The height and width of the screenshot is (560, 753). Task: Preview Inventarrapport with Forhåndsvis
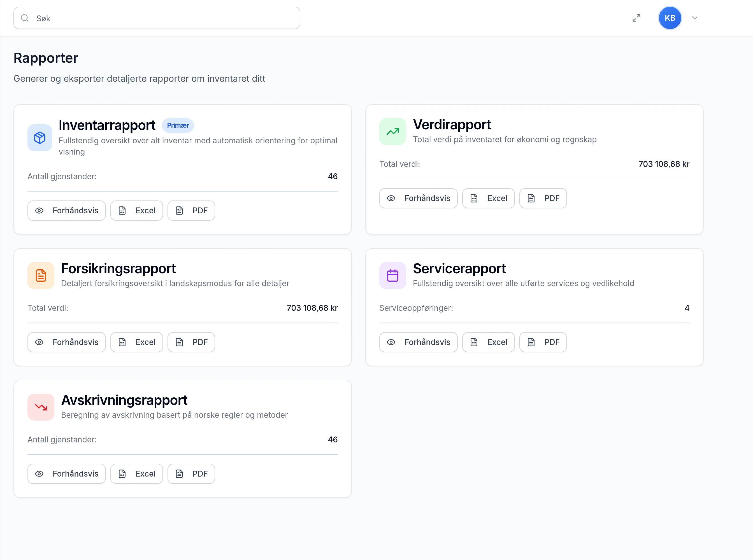(x=66, y=211)
